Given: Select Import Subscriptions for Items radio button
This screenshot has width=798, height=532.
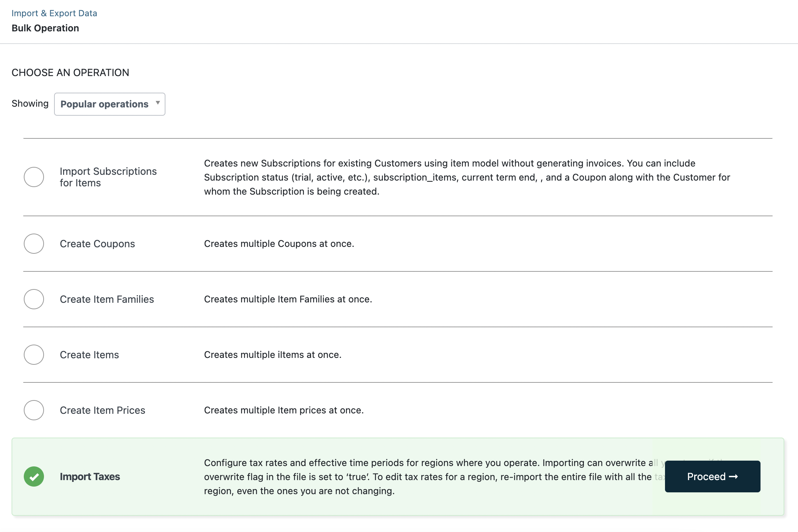Looking at the screenshot, I should pyautogui.click(x=34, y=177).
